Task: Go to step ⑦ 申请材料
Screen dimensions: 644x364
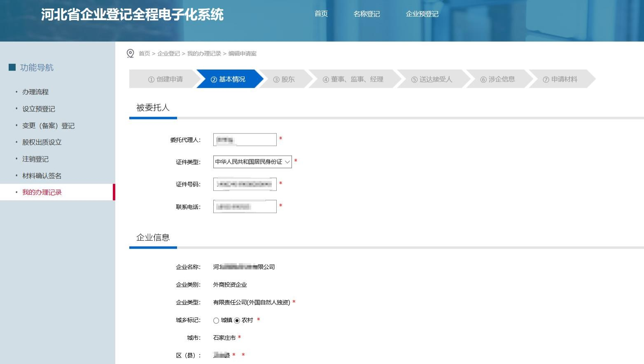Action: pyautogui.click(x=560, y=79)
